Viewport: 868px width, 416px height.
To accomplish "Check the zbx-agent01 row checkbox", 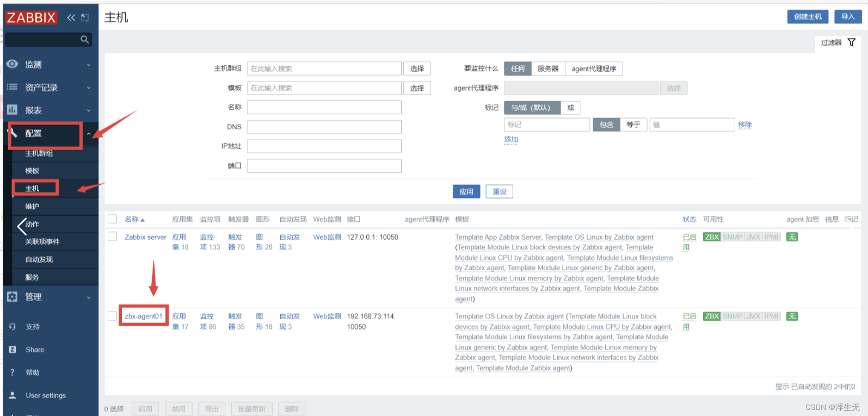I will 113,316.
